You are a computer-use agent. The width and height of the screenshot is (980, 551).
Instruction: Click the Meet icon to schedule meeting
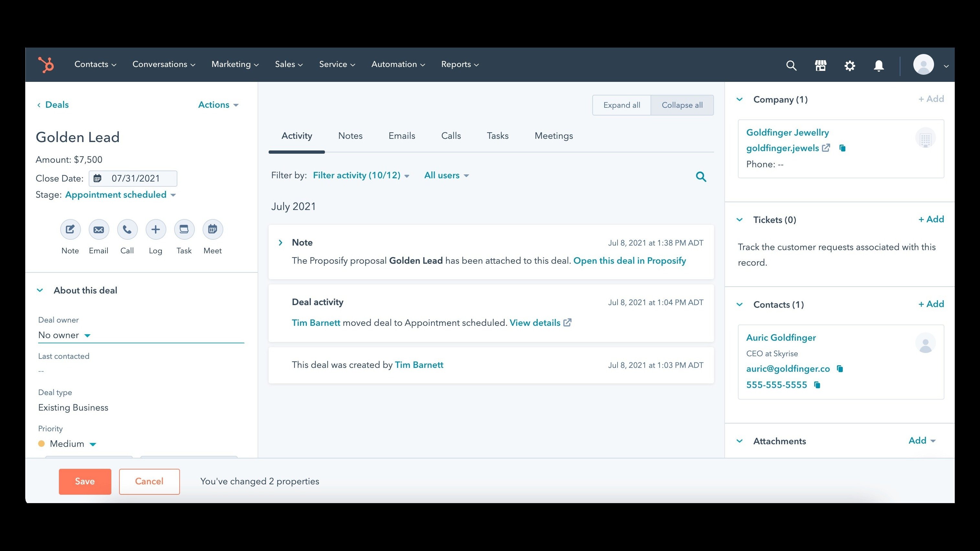tap(211, 229)
